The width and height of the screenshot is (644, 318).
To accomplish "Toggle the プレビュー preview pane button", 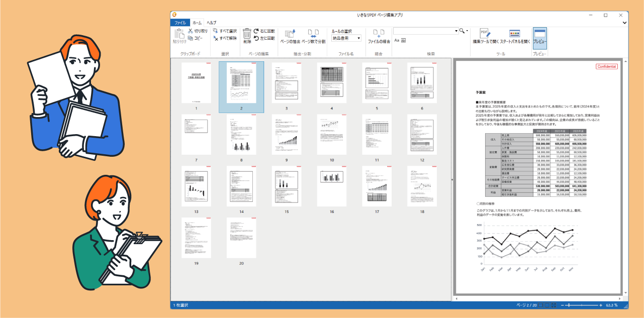I will [539, 35].
